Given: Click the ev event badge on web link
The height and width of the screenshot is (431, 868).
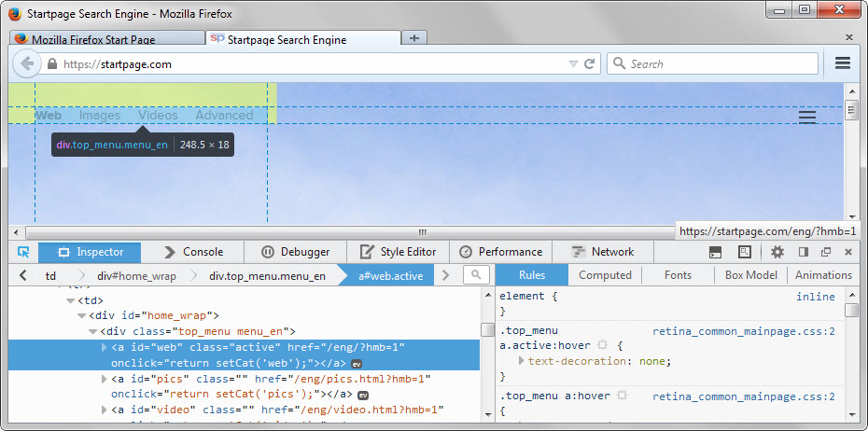Looking at the screenshot, I should coord(357,364).
